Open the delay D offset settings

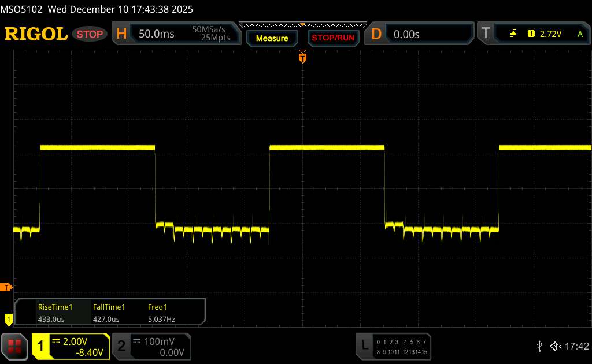376,34
